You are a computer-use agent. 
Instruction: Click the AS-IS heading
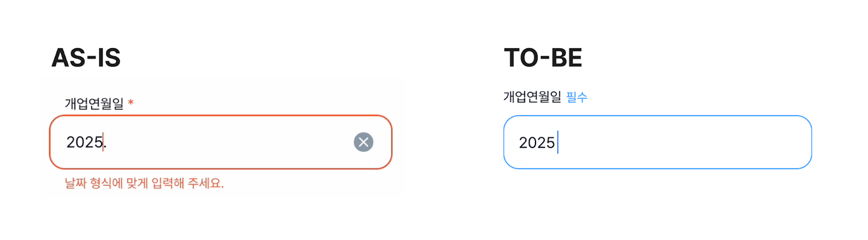click(86, 58)
